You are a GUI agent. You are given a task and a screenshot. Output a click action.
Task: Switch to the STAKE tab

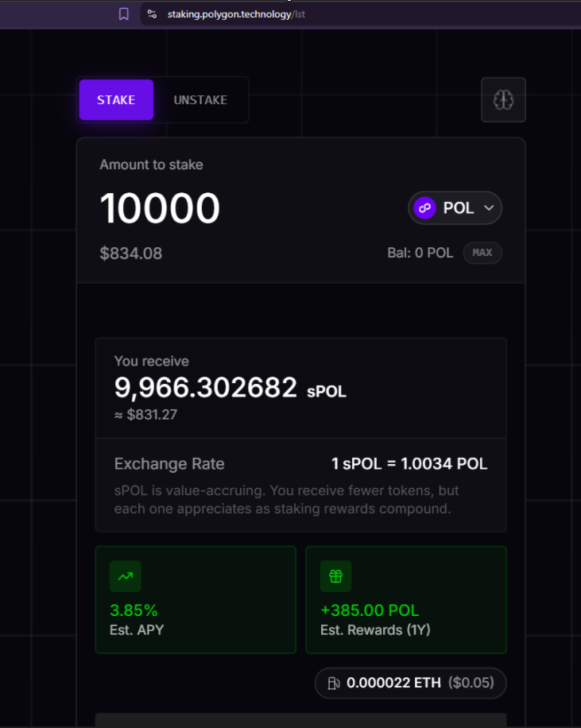pyautogui.click(x=116, y=99)
